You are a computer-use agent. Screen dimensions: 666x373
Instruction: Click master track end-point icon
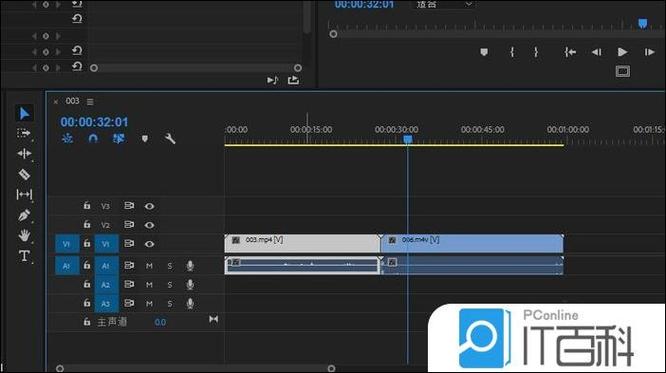coord(214,319)
